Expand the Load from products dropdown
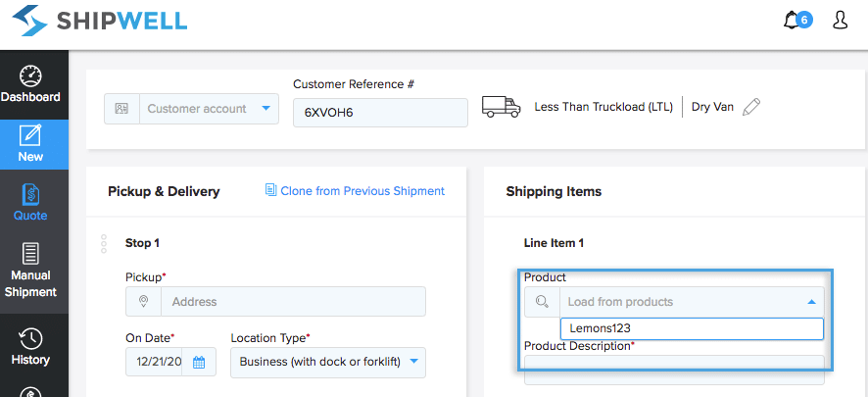 point(691,302)
